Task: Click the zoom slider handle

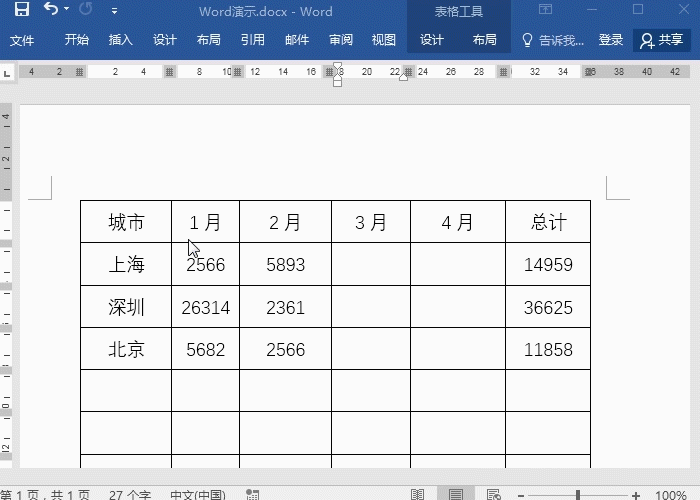Action: [x=578, y=495]
